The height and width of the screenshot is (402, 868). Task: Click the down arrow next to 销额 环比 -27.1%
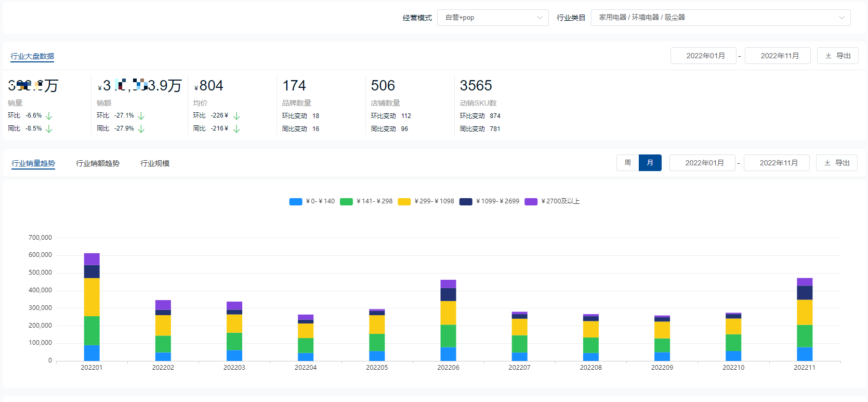click(x=141, y=116)
